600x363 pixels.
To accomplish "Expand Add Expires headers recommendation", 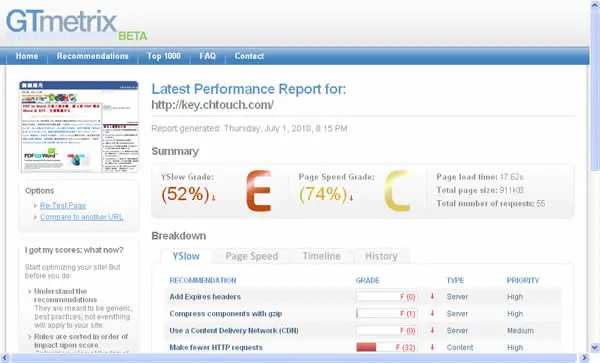I will click(205, 297).
